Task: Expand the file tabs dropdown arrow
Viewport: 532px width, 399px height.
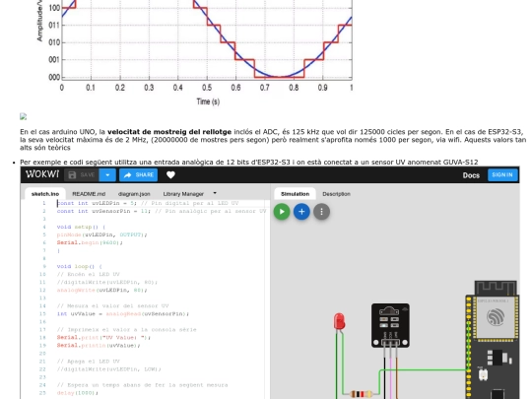Action: pyautogui.click(x=215, y=193)
